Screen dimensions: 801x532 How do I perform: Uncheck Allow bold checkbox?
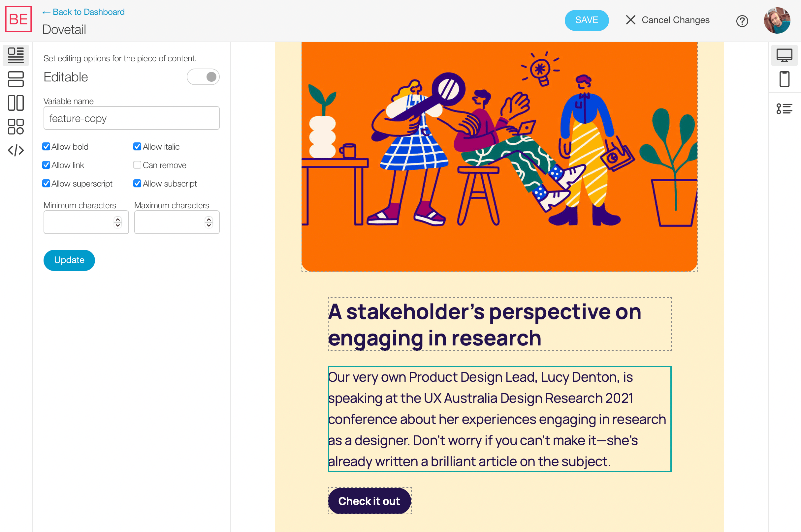point(47,147)
